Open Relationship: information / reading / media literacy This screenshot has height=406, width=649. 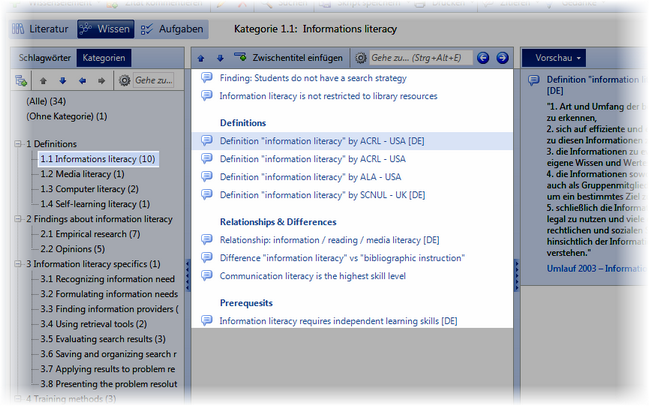point(329,240)
